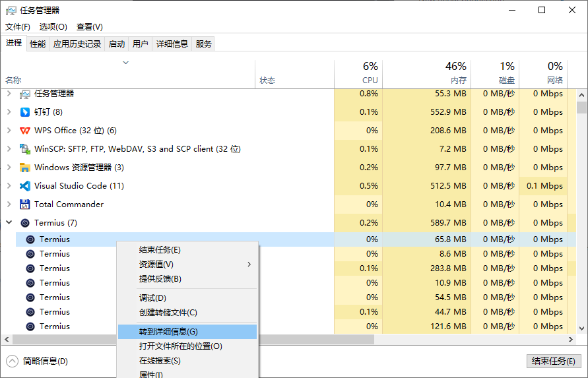
Task: Expand the Visual Studio Code (11) group
Action: [x=9, y=185]
